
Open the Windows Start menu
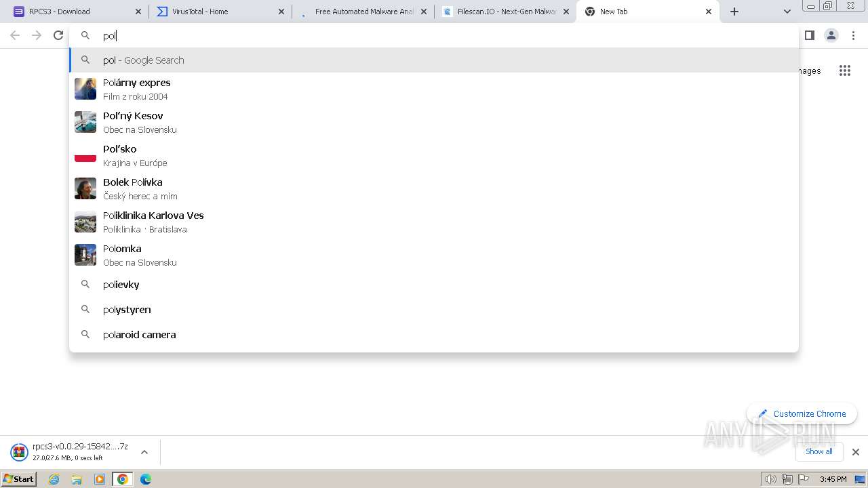pyautogui.click(x=18, y=479)
